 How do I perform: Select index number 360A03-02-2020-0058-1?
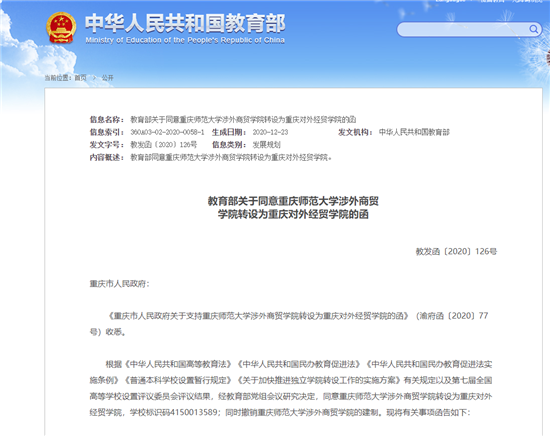(167, 132)
